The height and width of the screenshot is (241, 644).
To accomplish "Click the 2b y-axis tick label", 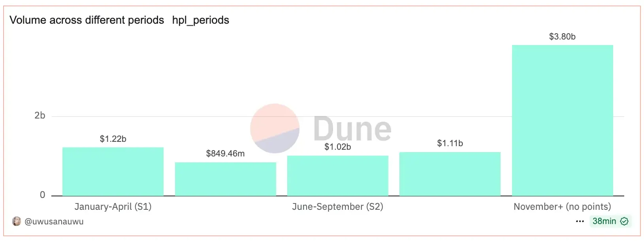I will point(40,115).
